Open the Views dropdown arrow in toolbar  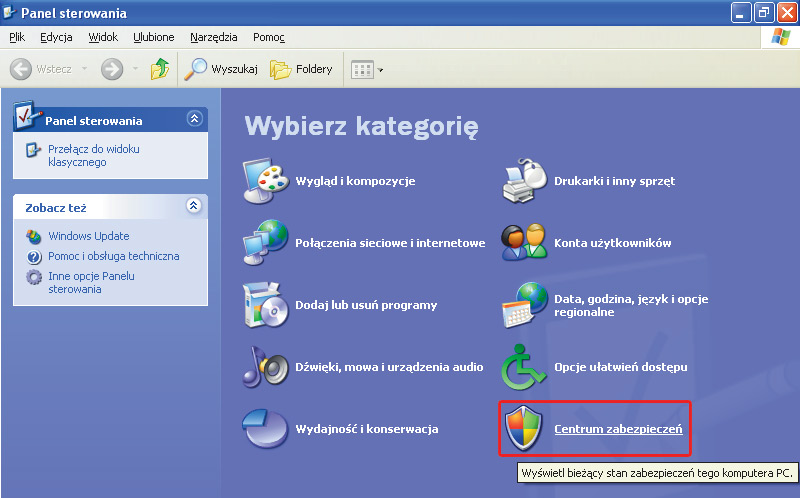(x=380, y=70)
